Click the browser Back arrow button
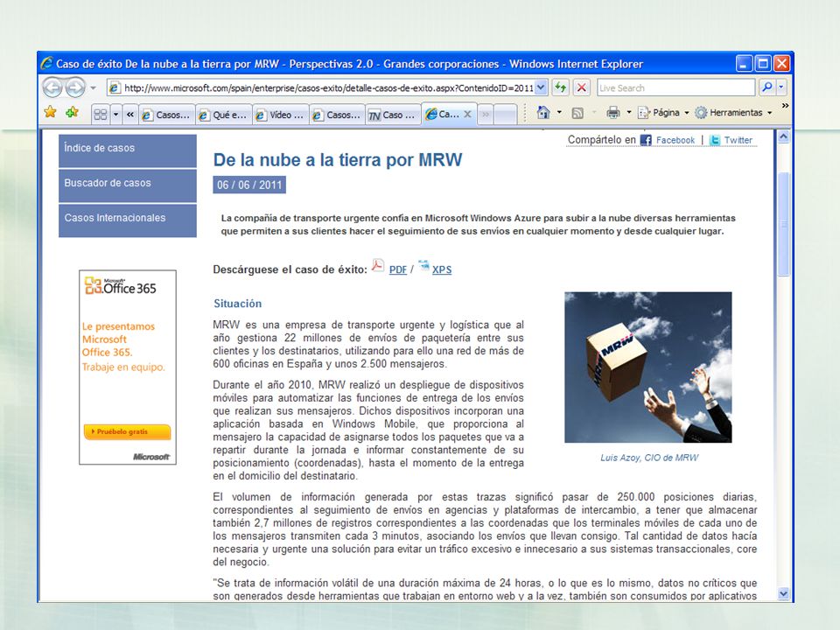 click(52, 87)
